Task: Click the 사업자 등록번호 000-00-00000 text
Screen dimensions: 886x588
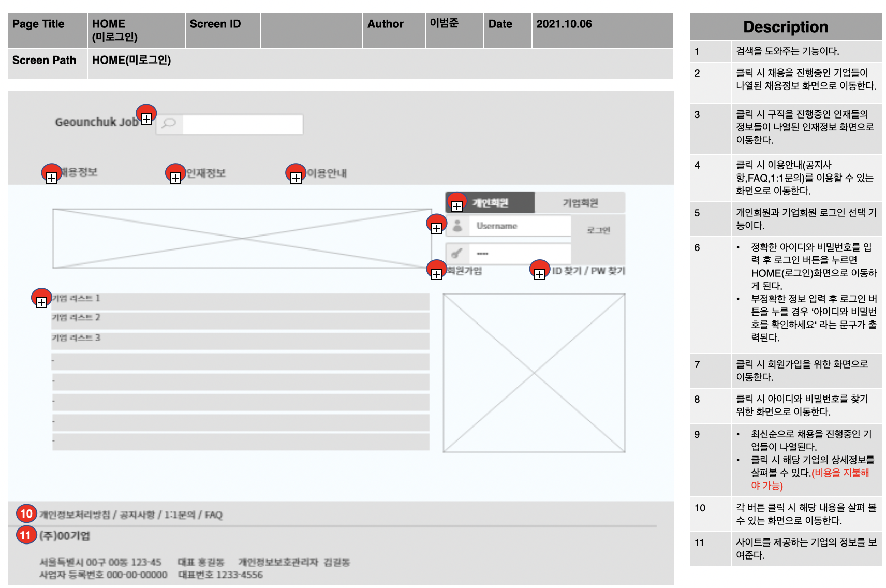Action: (104, 575)
